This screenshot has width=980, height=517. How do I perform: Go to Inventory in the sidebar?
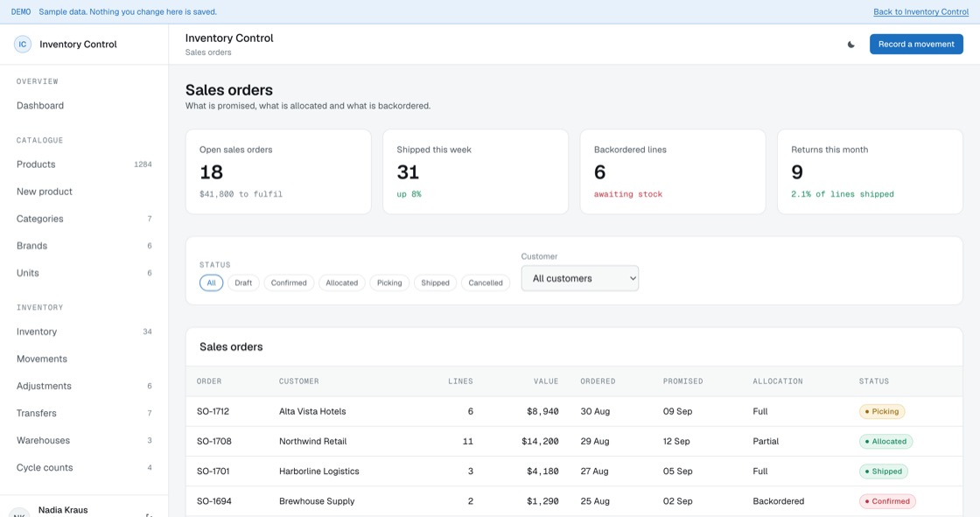click(84, 332)
